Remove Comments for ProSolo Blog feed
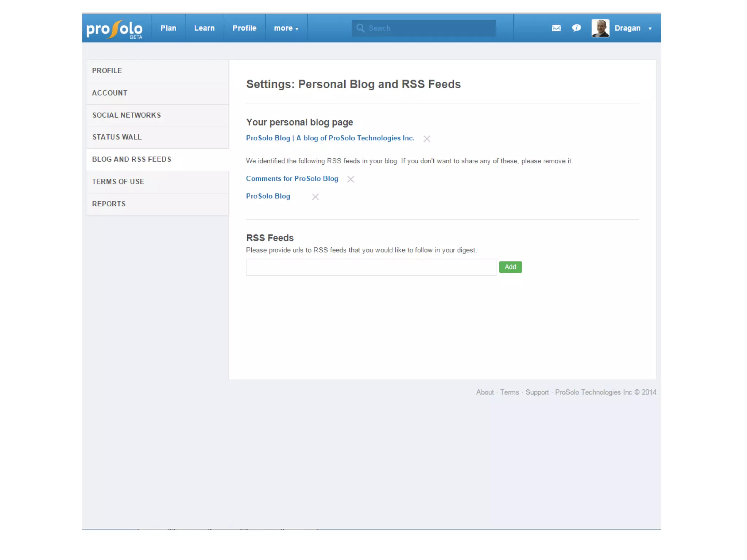Screen dimensions: 747x560 tap(351, 179)
